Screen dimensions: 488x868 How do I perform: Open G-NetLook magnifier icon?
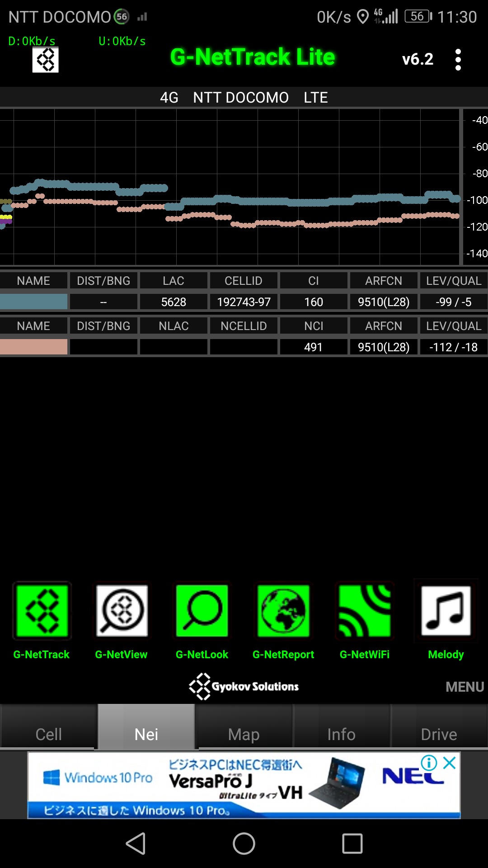[202, 611]
